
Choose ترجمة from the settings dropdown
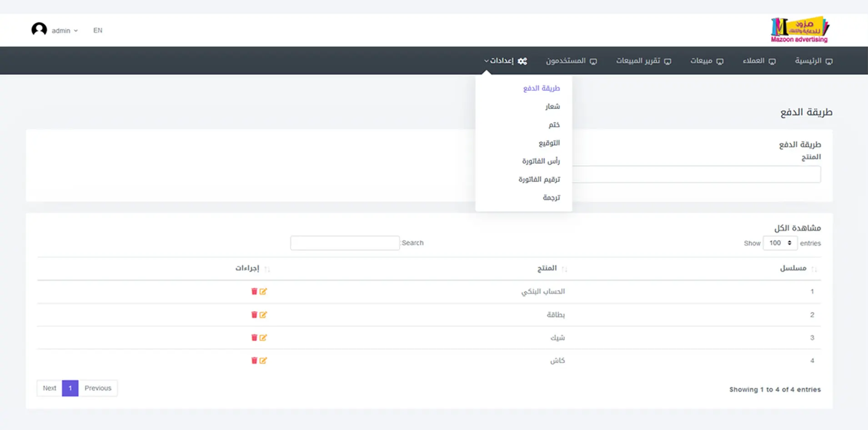click(551, 197)
